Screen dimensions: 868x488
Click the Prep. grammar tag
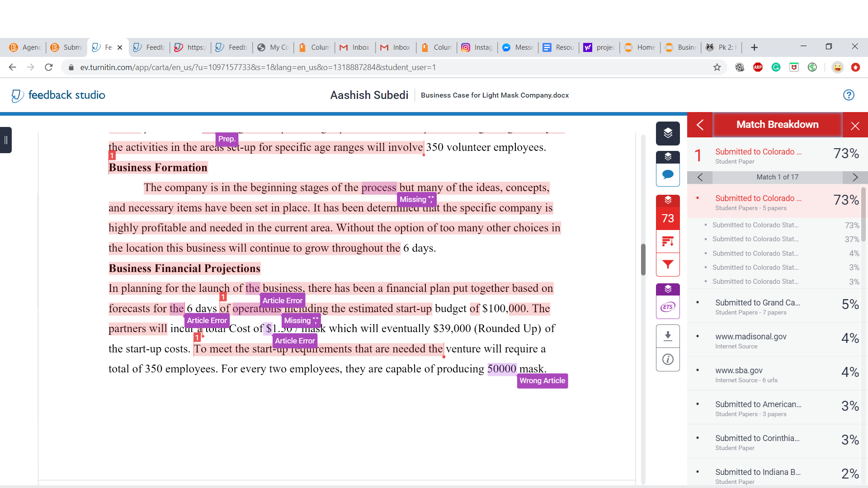[x=226, y=139]
